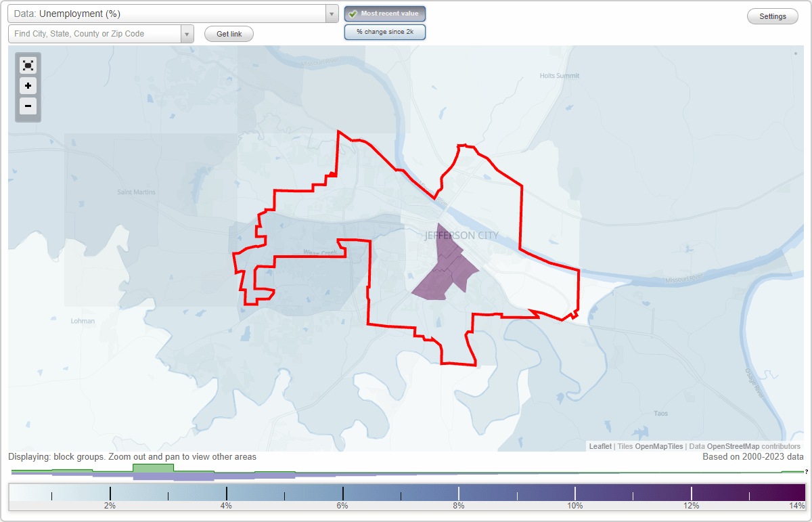Expand the city search dropdown arrow
The height and width of the screenshot is (522, 812).
[187, 33]
